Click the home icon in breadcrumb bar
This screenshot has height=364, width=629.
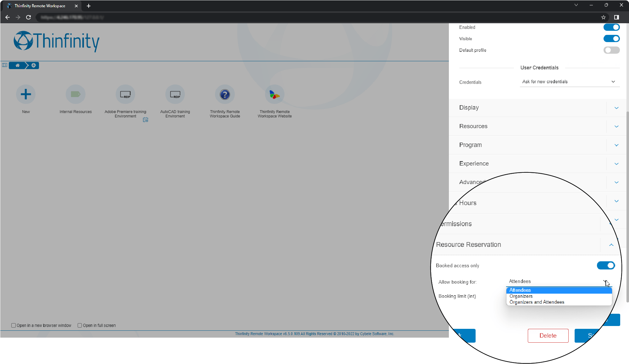[x=18, y=65]
